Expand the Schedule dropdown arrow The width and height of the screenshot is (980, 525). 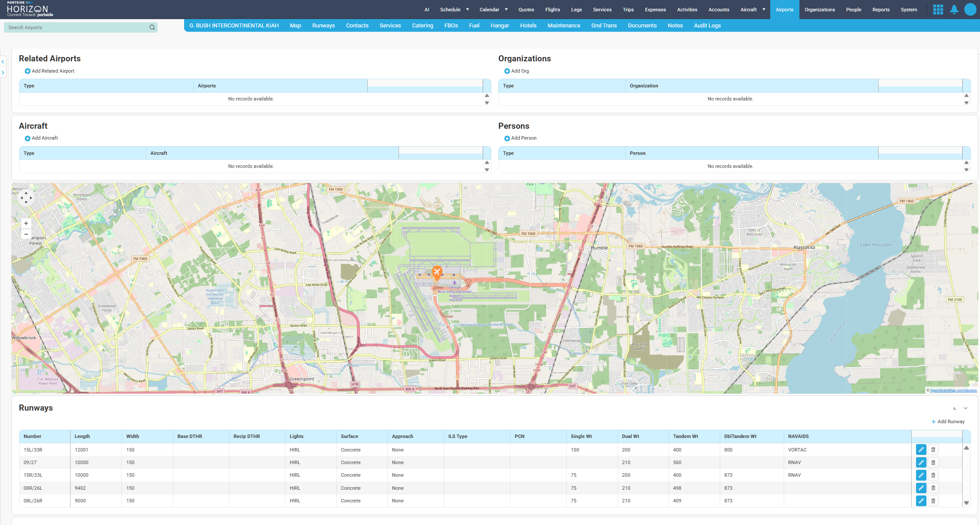pos(467,10)
